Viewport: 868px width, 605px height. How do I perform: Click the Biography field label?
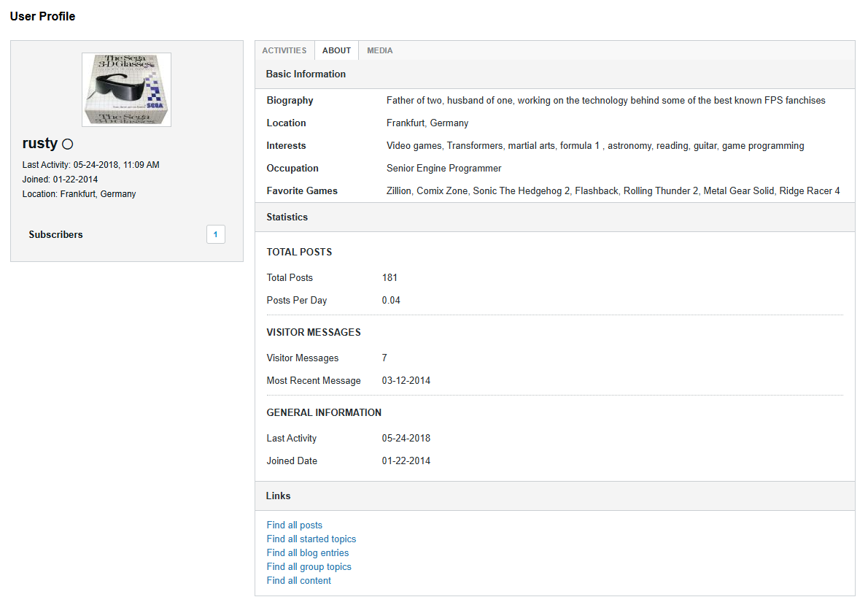pos(290,100)
